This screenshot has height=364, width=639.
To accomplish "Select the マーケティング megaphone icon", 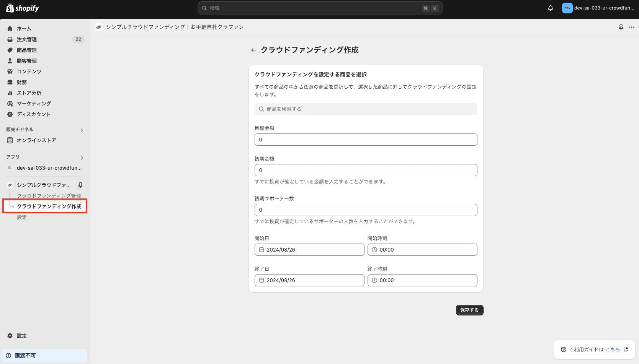I will (x=10, y=103).
